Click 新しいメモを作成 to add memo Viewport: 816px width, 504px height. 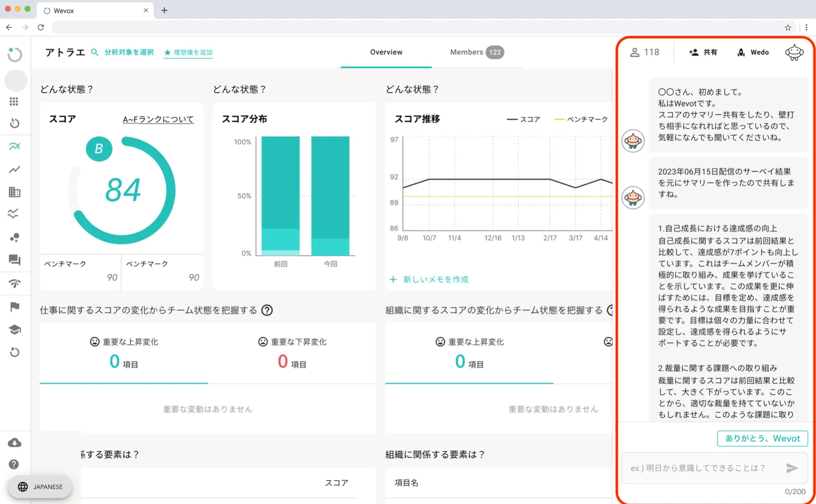[429, 280]
